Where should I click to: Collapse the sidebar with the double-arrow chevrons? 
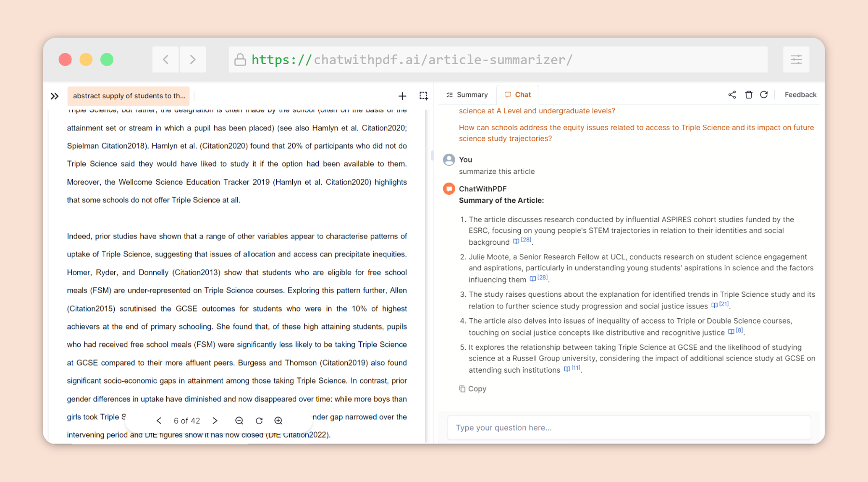click(54, 96)
